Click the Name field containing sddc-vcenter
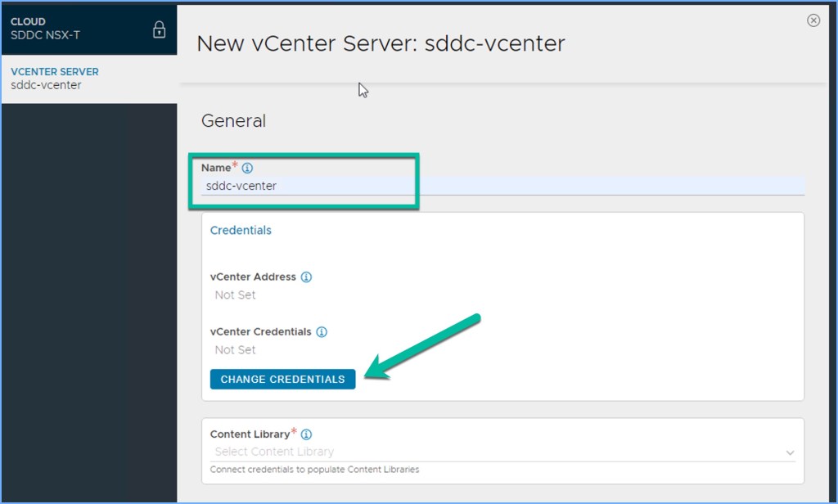Image resolution: width=838 pixels, height=504 pixels. coord(491,186)
